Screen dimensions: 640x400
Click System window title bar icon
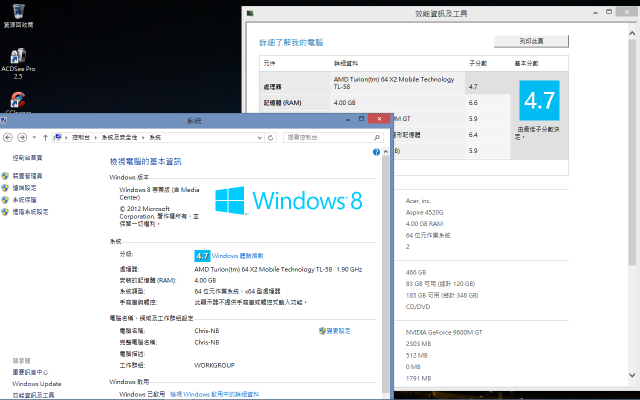(x=4, y=120)
